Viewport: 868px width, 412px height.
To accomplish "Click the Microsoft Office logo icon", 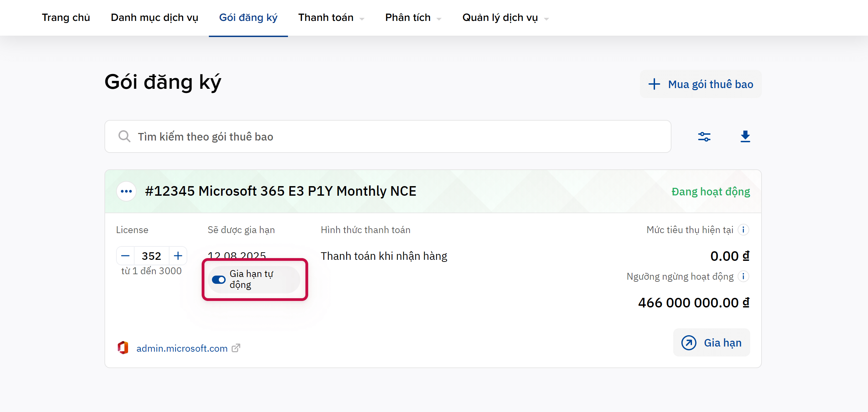I will [x=123, y=348].
